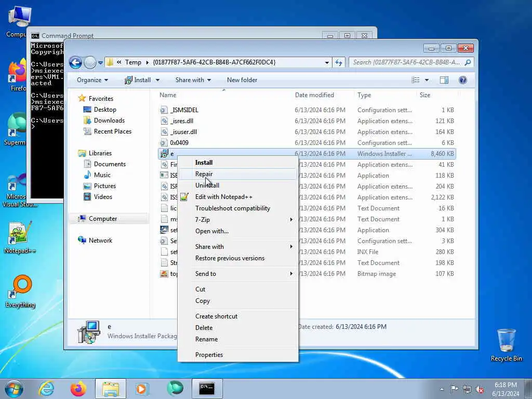The width and height of the screenshot is (532, 399).
Task: Expand the Install toolbar dropdown arrow
Action: click(157, 80)
